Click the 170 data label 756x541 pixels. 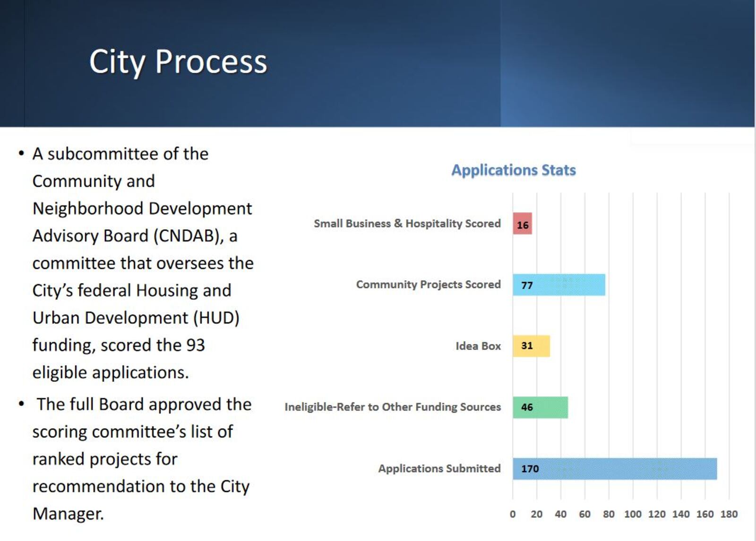pos(530,469)
